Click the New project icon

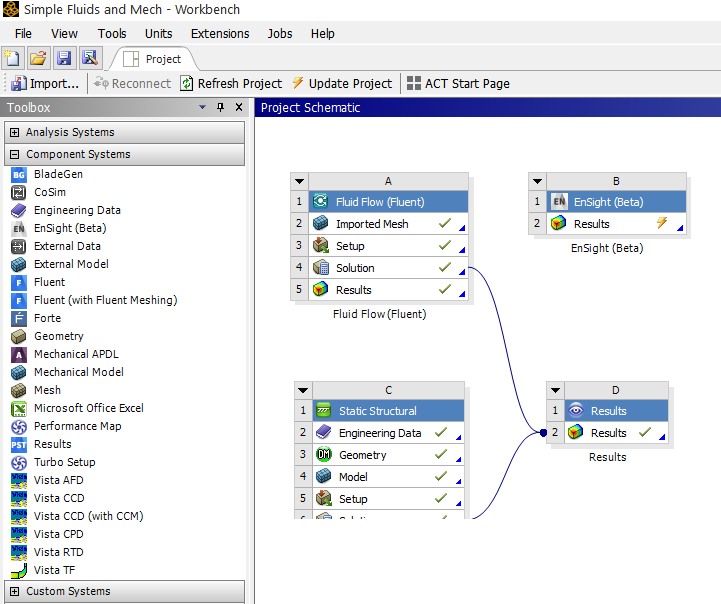12,58
